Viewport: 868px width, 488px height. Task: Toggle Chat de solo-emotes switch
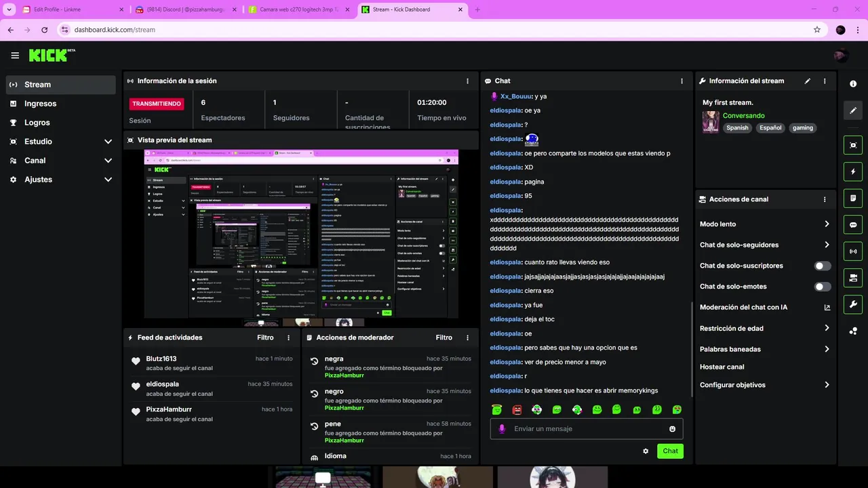tap(823, 287)
